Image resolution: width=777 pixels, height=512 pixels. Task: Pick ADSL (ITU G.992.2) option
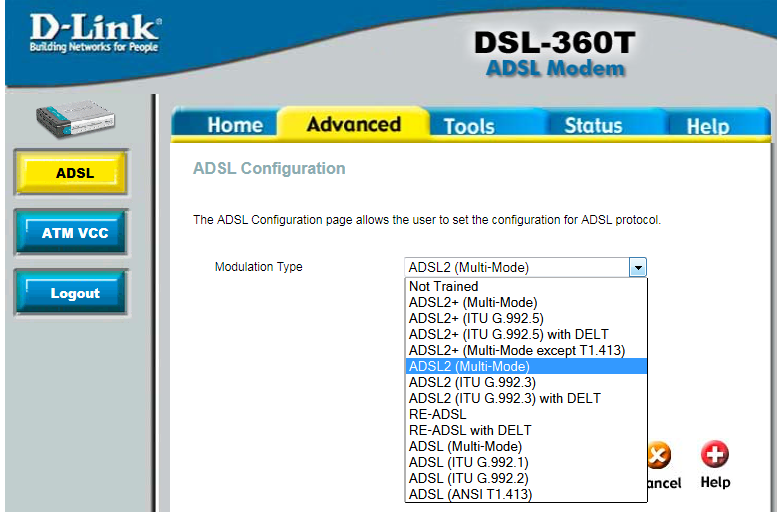[x=526, y=478]
